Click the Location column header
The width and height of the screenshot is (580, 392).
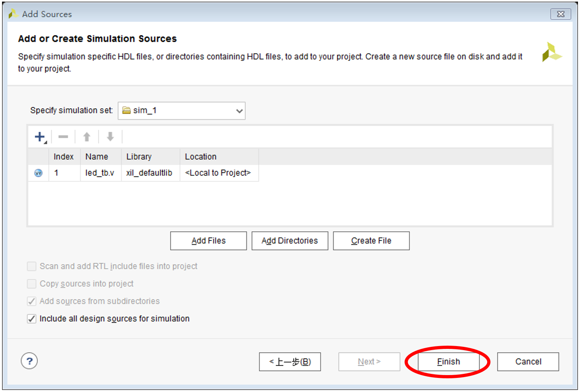pos(219,157)
